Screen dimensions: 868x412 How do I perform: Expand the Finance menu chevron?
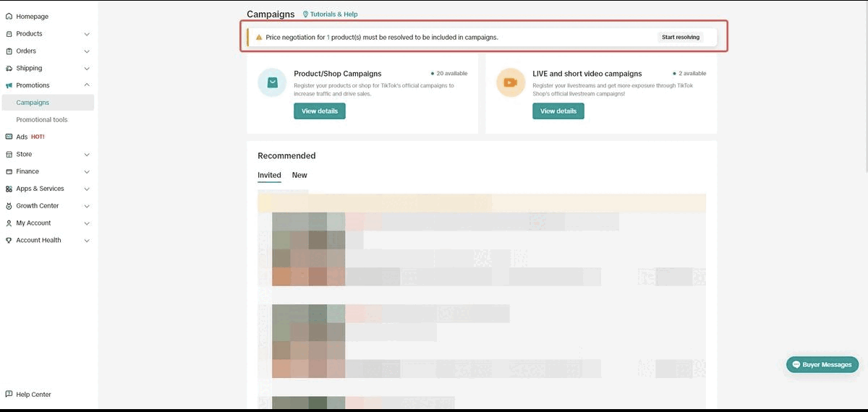tap(87, 171)
